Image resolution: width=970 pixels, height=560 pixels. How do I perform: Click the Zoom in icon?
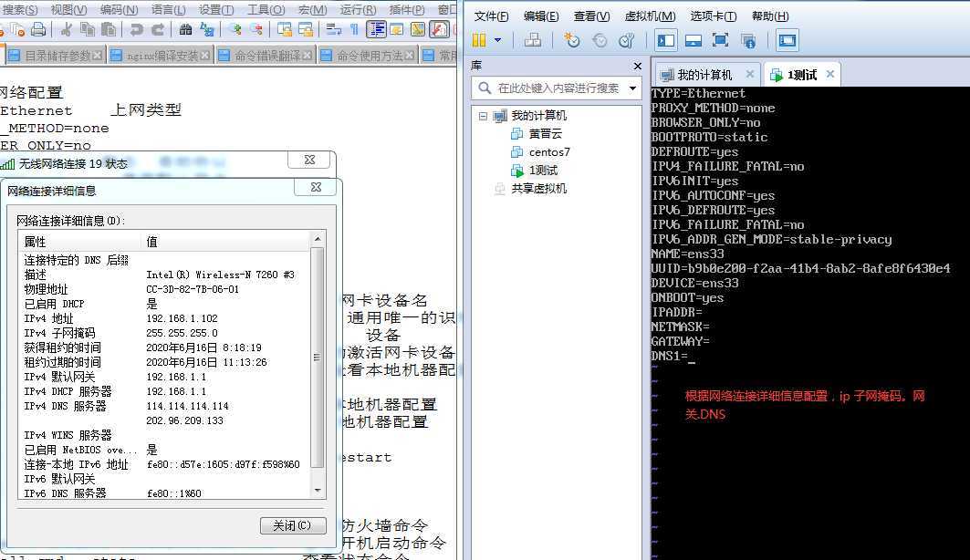(x=235, y=30)
